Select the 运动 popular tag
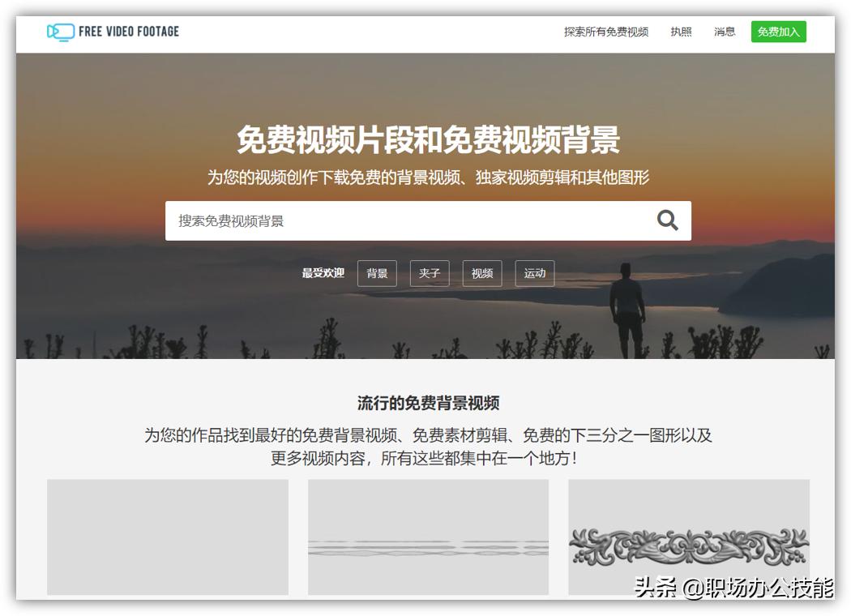 (534, 273)
